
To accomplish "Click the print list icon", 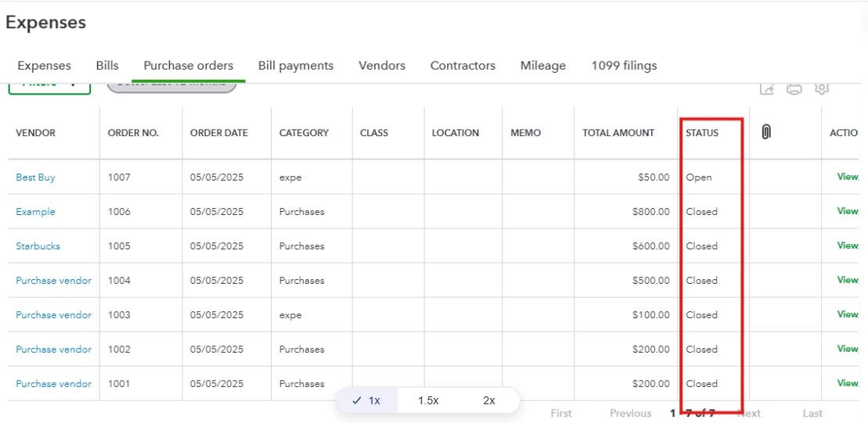I will tap(794, 89).
